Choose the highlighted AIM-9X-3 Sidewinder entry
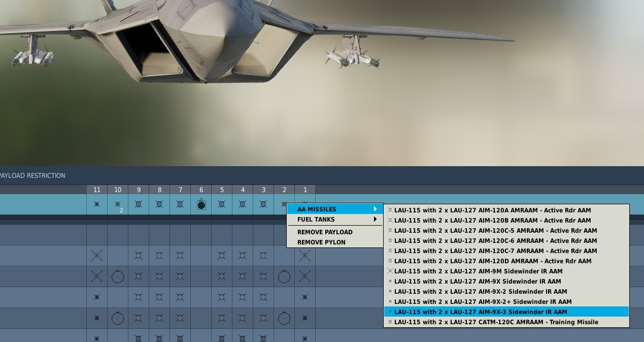Image resolution: width=644 pixels, height=342 pixels. tap(506, 312)
